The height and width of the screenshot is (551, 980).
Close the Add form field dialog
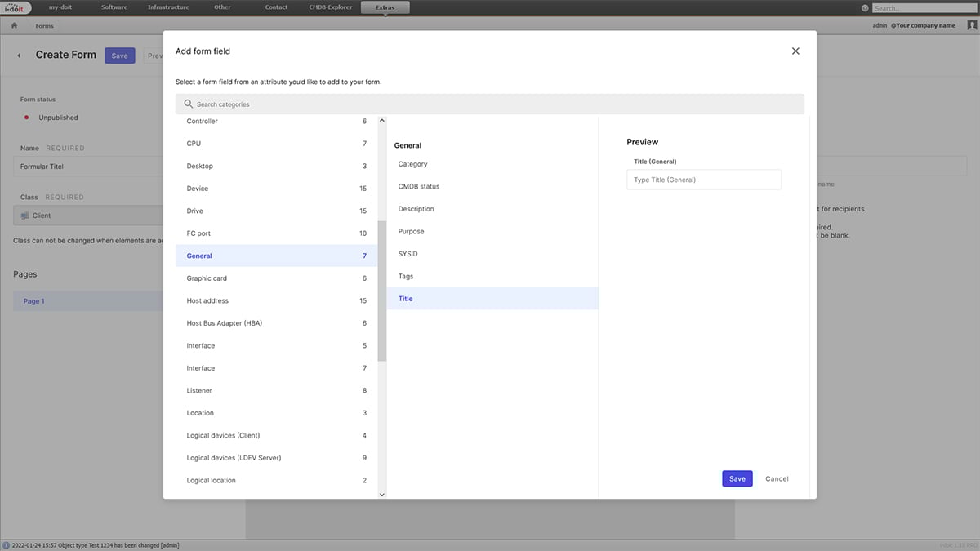click(x=795, y=51)
